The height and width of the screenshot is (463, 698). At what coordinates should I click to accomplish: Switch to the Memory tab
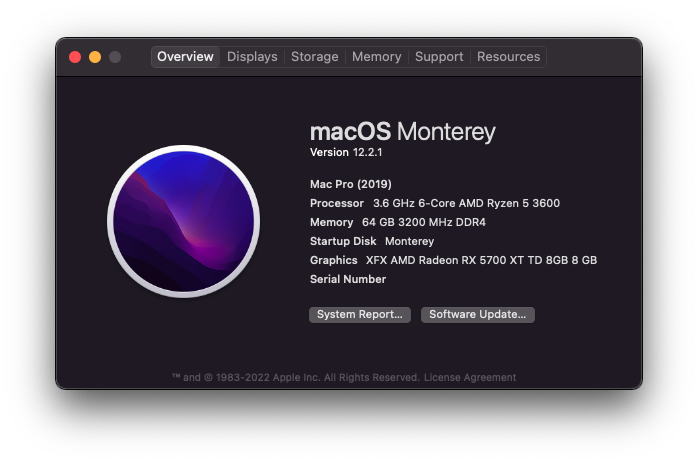click(x=377, y=57)
